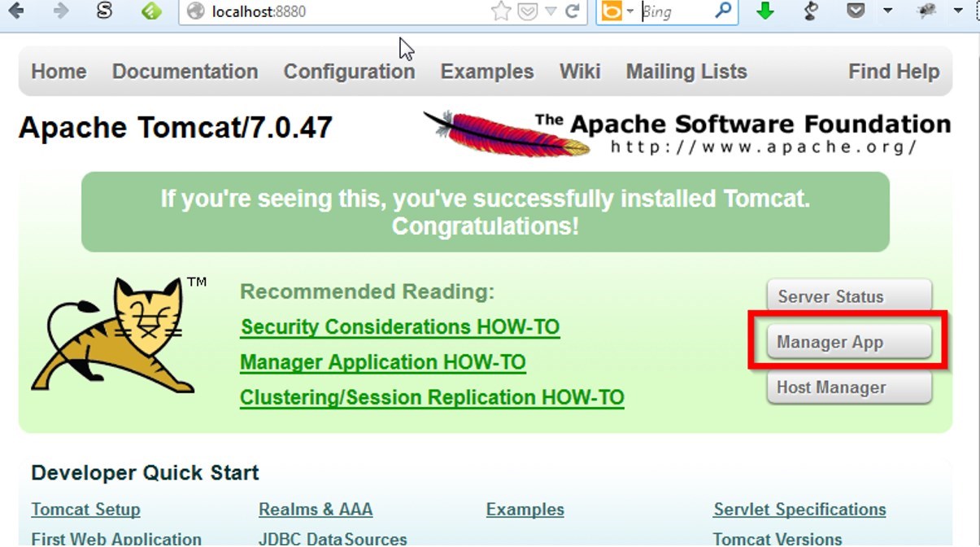Click the search magnifier icon
The width and height of the screenshot is (980, 547).
(x=723, y=11)
